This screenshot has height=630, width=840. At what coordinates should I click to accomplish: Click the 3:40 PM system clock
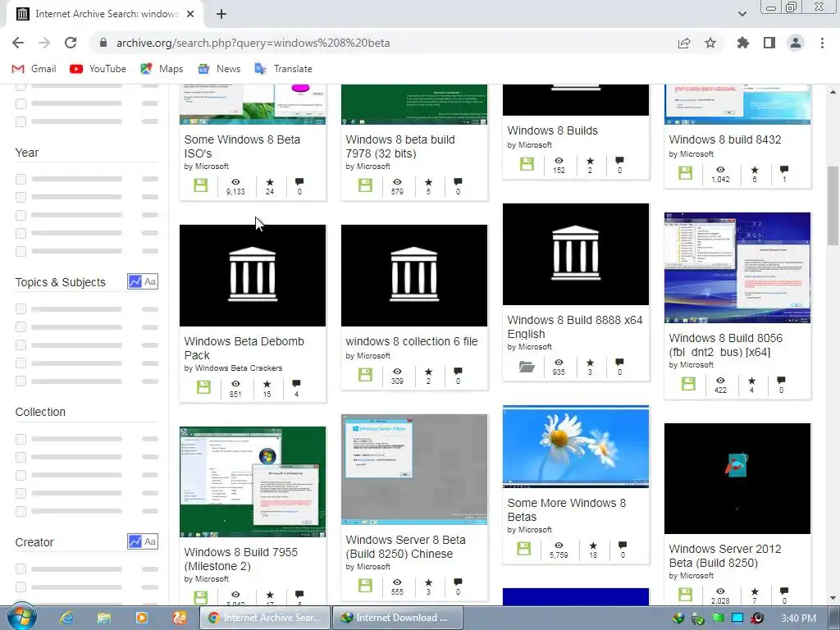(798, 619)
